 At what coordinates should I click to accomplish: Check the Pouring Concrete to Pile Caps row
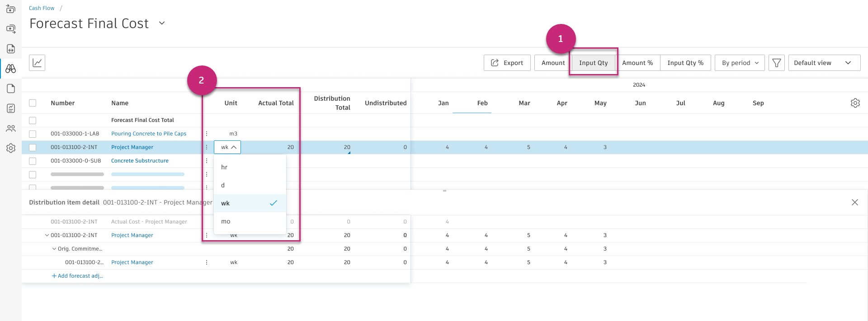point(33,134)
